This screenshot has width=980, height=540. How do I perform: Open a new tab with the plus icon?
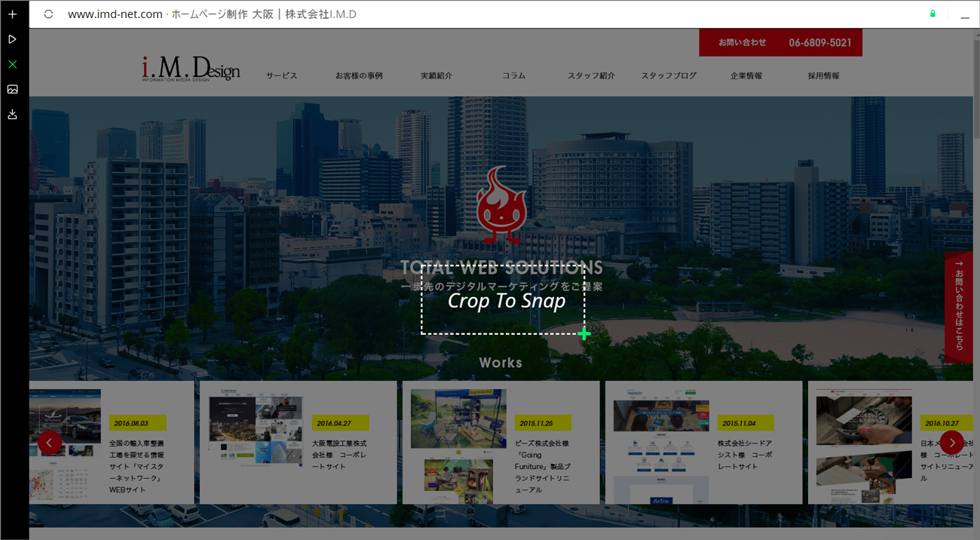12,14
